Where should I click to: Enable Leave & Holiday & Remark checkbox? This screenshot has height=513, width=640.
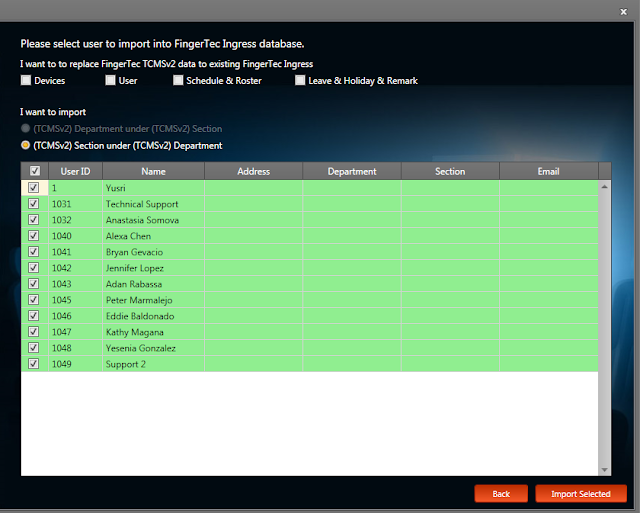300,80
